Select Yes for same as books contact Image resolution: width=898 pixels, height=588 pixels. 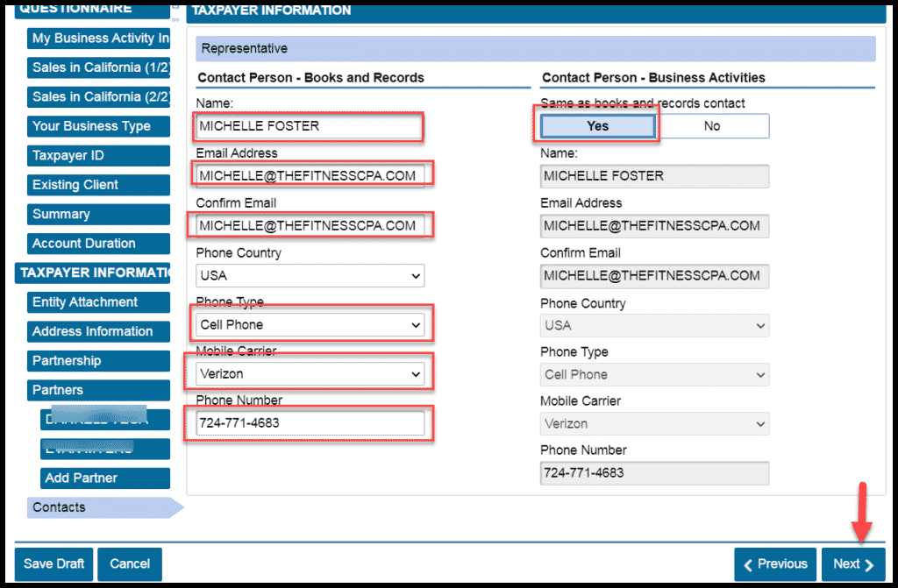click(x=597, y=126)
